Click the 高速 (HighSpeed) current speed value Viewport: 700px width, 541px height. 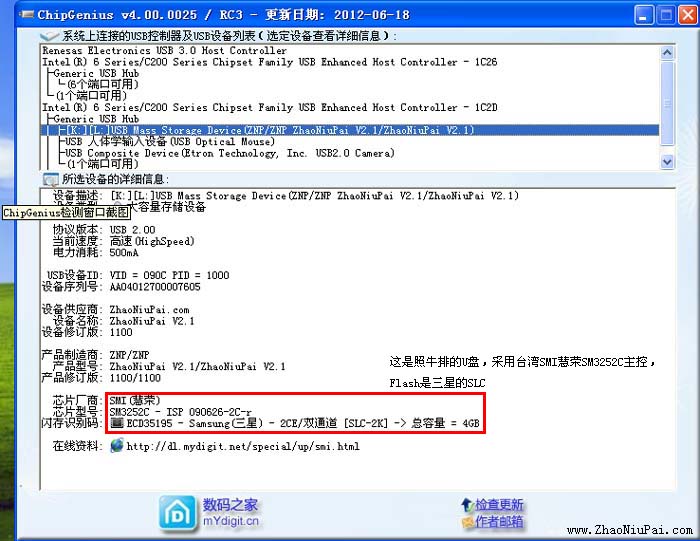pos(152,241)
